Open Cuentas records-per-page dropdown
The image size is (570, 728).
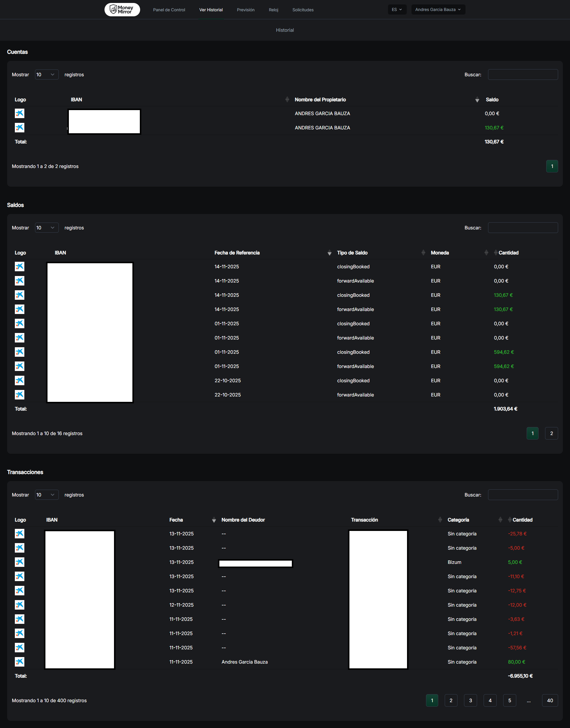pos(47,75)
